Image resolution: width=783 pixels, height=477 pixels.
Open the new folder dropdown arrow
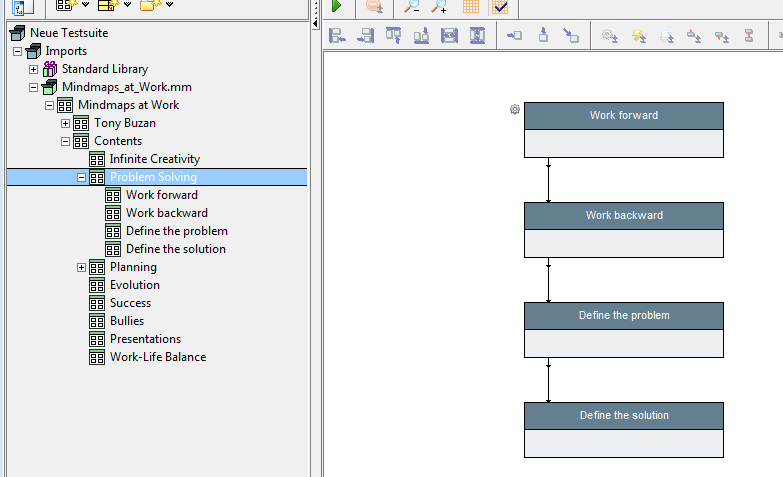click(x=169, y=6)
